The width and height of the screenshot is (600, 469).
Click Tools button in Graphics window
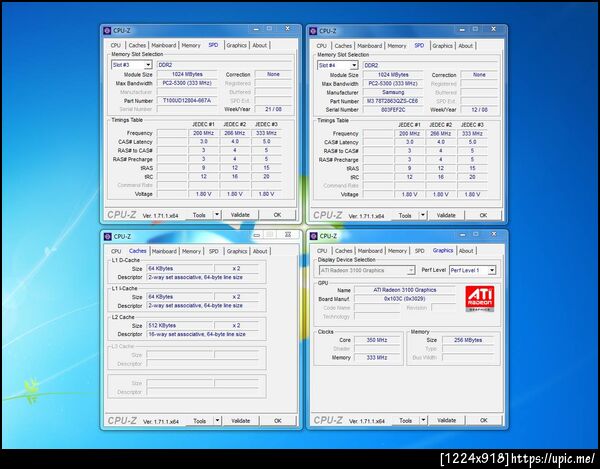(405, 420)
